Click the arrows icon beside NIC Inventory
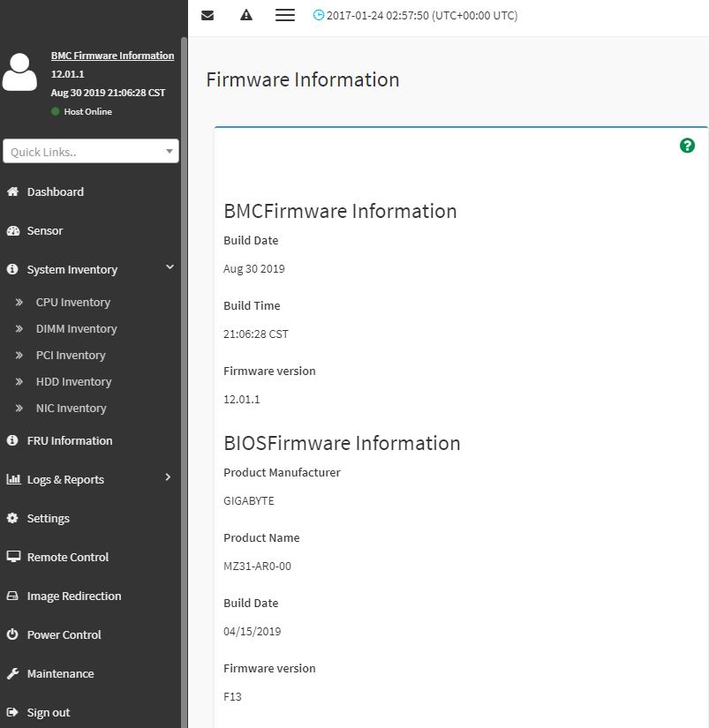Viewport: 709px width, 728px height. [x=19, y=408]
